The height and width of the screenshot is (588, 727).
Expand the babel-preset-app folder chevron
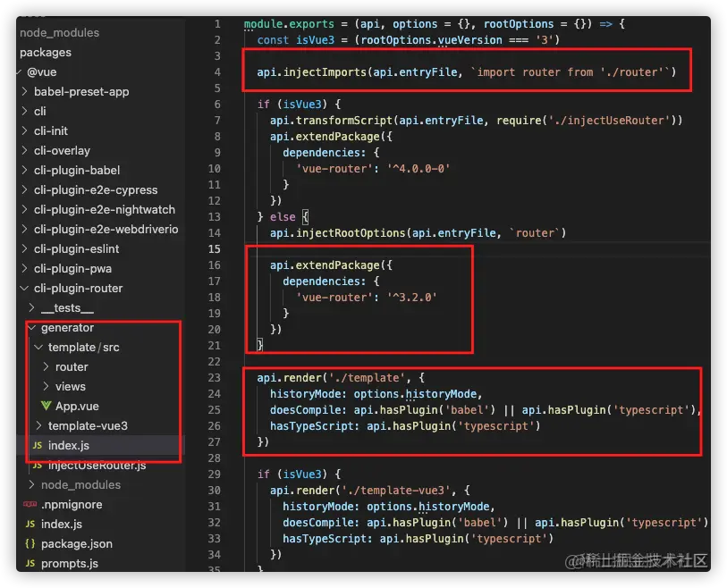tap(24, 92)
